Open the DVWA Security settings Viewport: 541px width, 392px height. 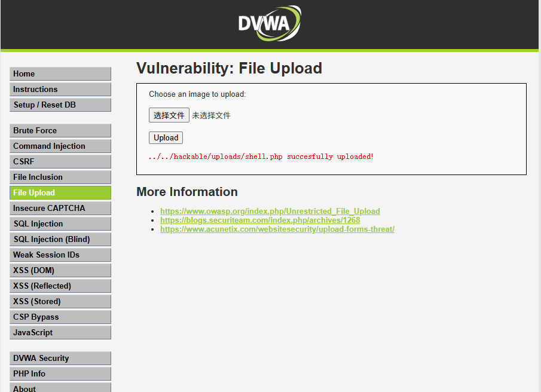pos(60,358)
